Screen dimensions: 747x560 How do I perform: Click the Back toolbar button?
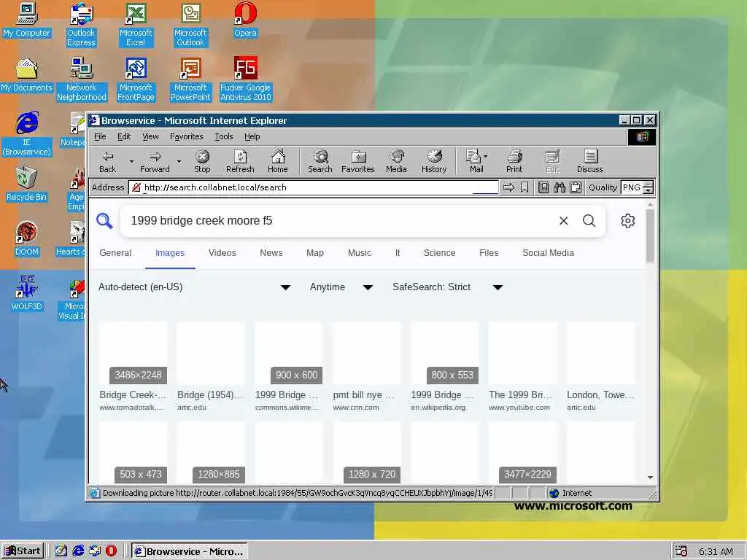108,161
